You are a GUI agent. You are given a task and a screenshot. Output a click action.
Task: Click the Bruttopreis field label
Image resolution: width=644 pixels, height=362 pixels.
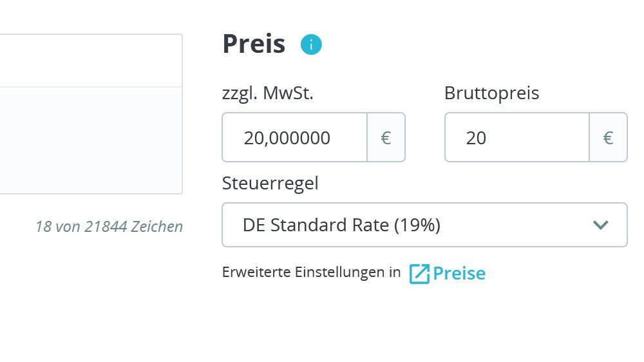[x=491, y=94]
